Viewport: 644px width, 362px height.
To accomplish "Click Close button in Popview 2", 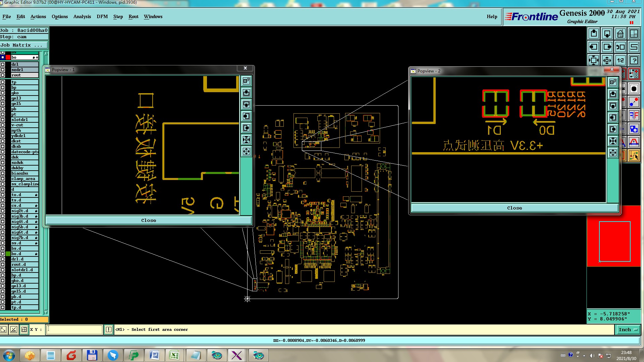I will [x=514, y=208].
